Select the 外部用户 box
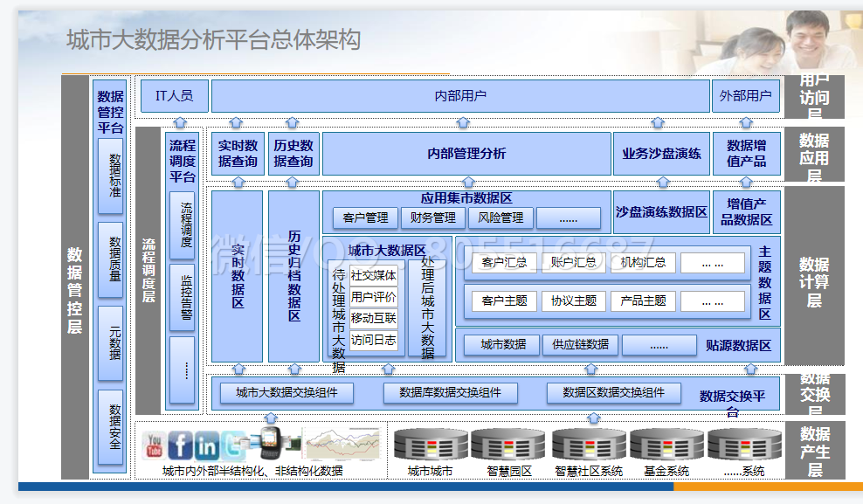 click(746, 96)
